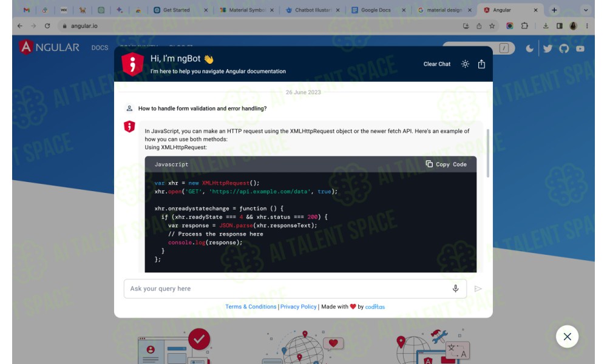
Task: Open the Chrome three-dot menu
Action: click(x=587, y=26)
